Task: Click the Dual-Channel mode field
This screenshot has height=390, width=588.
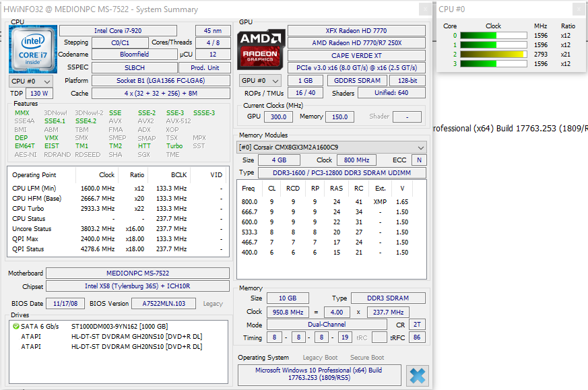Action: tap(327, 325)
